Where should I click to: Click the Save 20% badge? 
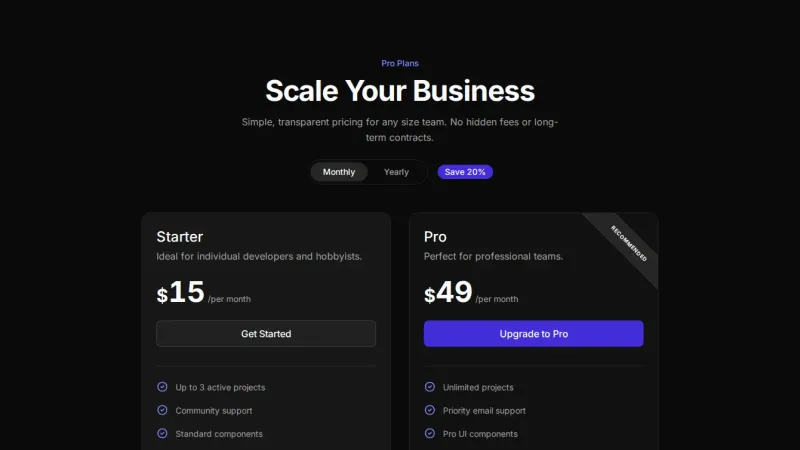465,172
